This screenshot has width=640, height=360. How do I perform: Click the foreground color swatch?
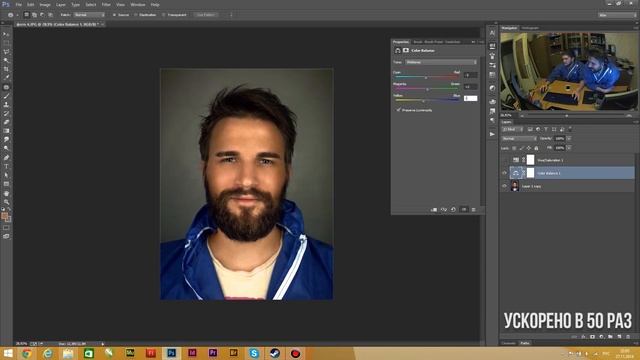[x=4, y=216]
